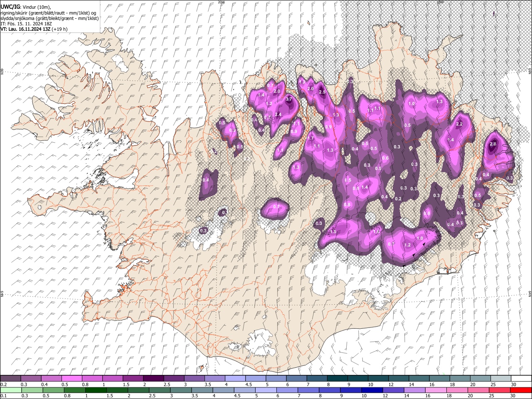The image size is (532, 399).
Task: Select the darkest green rain swatch labeled 1
Action: point(96,390)
